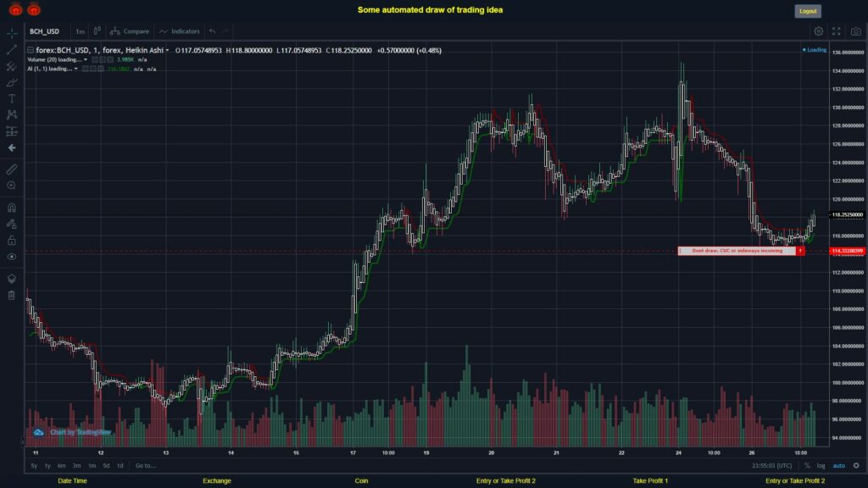Click the Exchange column header
The image size is (868, 488).
pos(216,481)
